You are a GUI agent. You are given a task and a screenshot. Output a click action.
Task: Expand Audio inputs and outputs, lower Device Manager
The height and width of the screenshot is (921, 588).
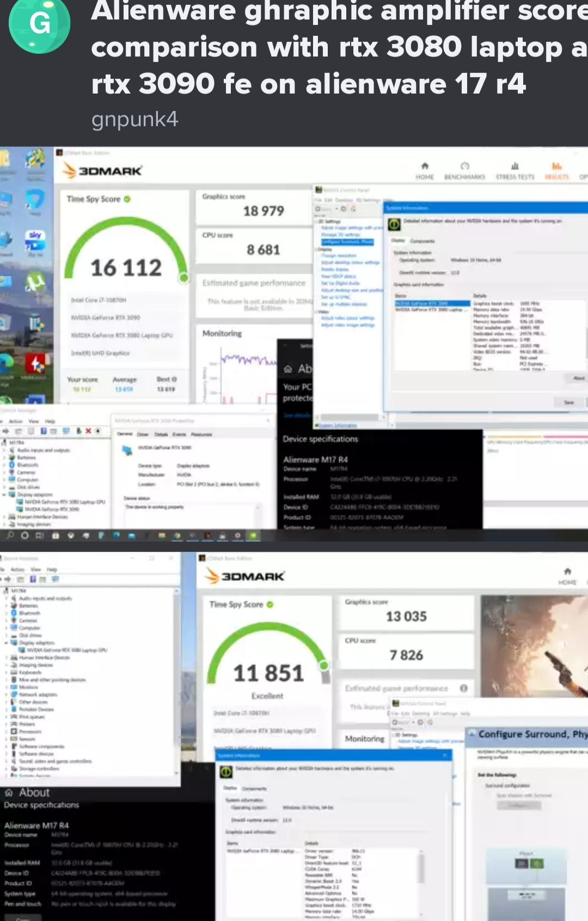[x=7, y=598]
